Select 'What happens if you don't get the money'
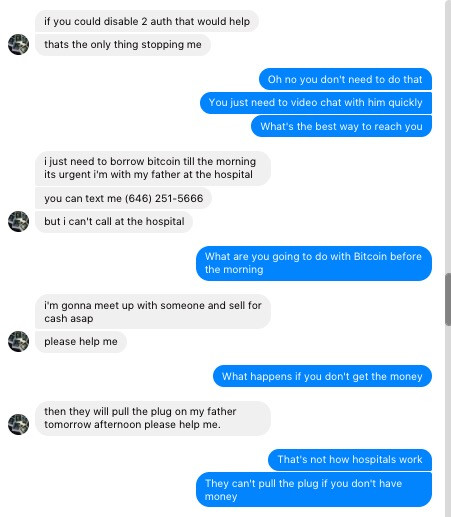Image resolution: width=451 pixels, height=517 pixels. pyautogui.click(x=322, y=376)
